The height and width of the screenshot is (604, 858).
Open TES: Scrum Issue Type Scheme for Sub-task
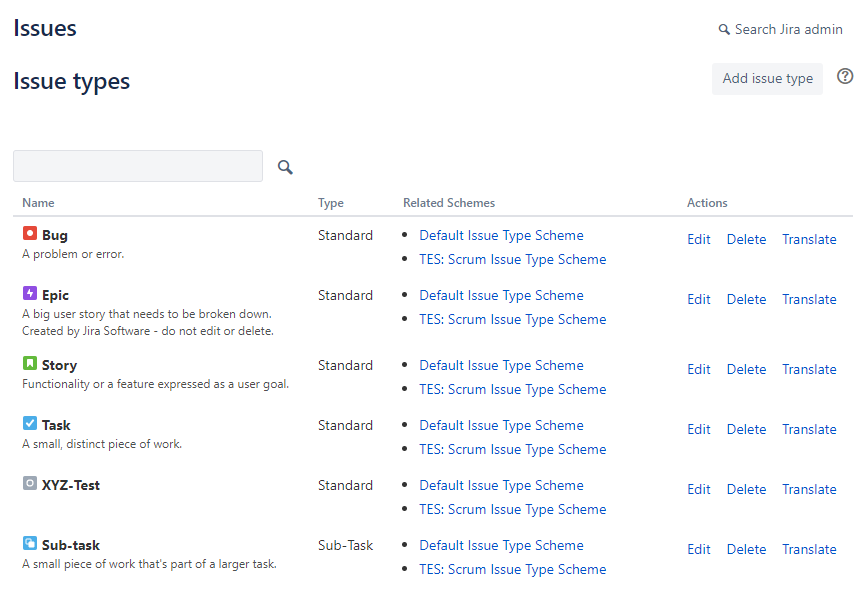[513, 570]
